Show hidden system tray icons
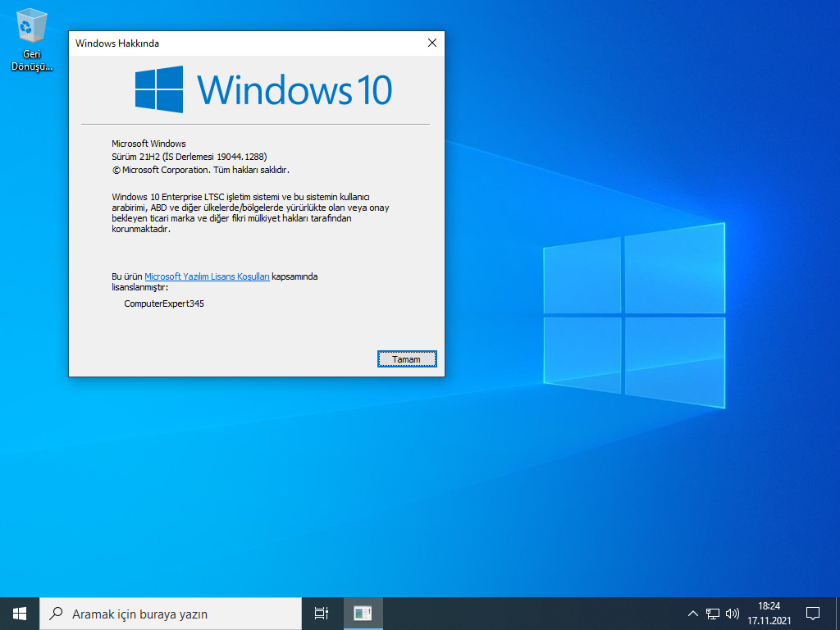The image size is (840, 630). pos(692,614)
